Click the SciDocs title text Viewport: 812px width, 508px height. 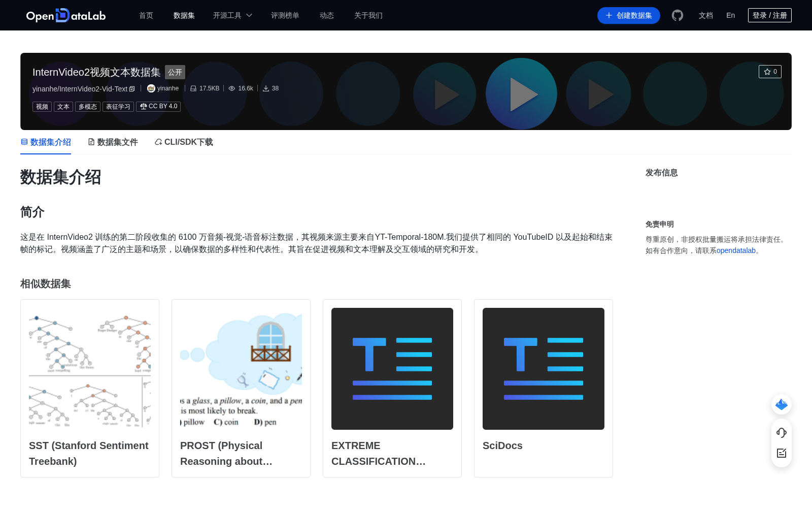pyautogui.click(x=502, y=446)
